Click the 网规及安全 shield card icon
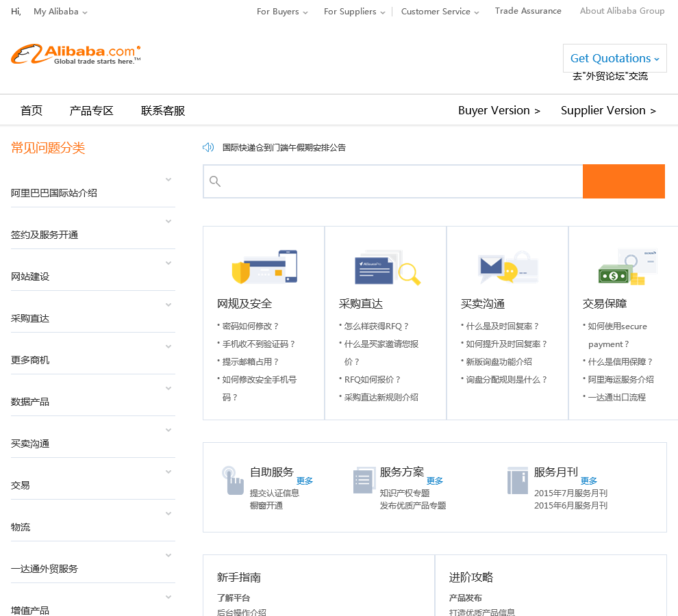678x616 pixels. click(264, 267)
